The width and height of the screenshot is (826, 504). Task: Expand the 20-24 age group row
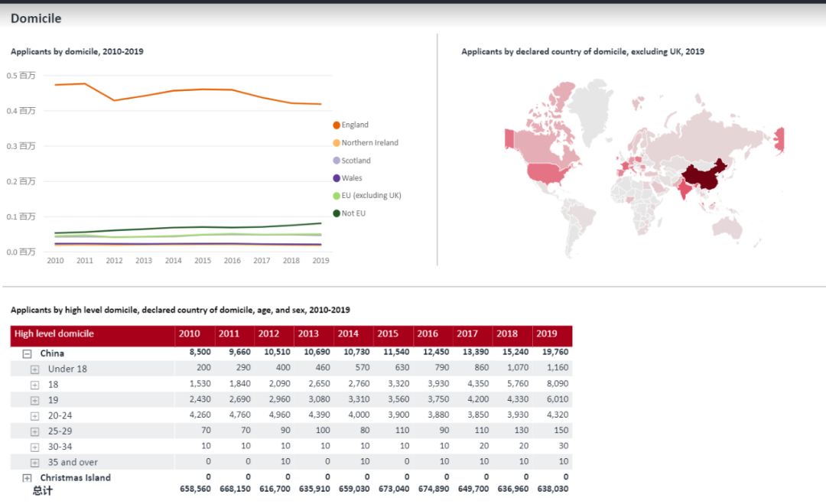pyautogui.click(x=34, y=416)
